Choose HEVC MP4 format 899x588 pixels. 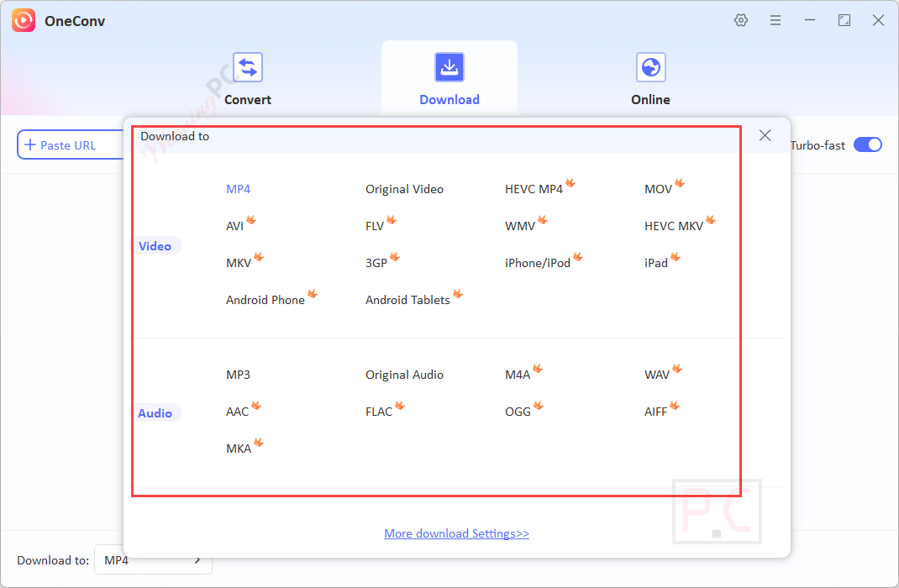pos(534,189)
